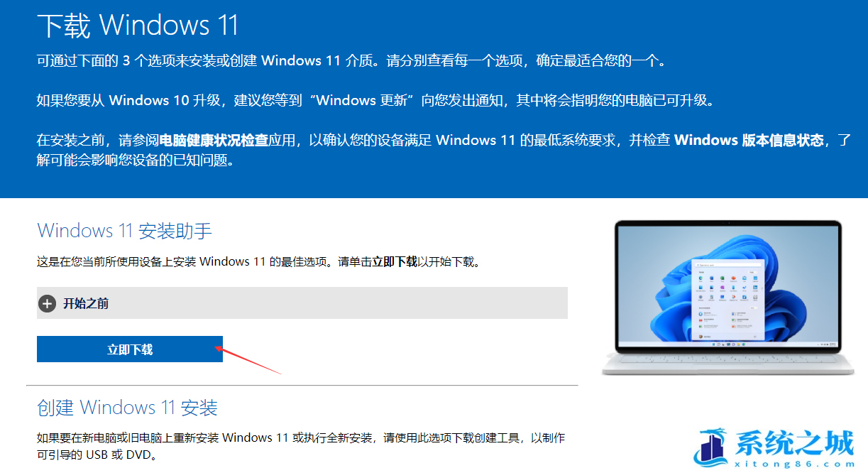This screenshot has width=868, height=473.
Task: Click bold 立即下载 text in the description
Action: tap(395, 261)
